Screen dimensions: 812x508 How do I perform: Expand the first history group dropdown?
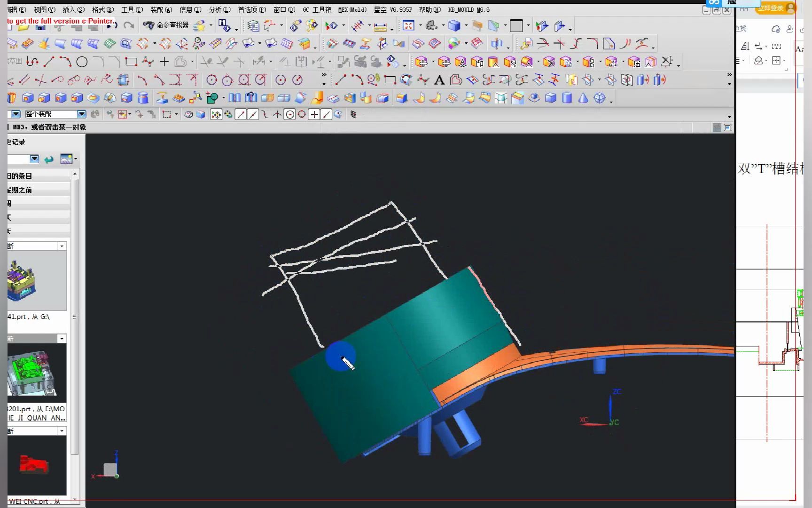(62, 246)
